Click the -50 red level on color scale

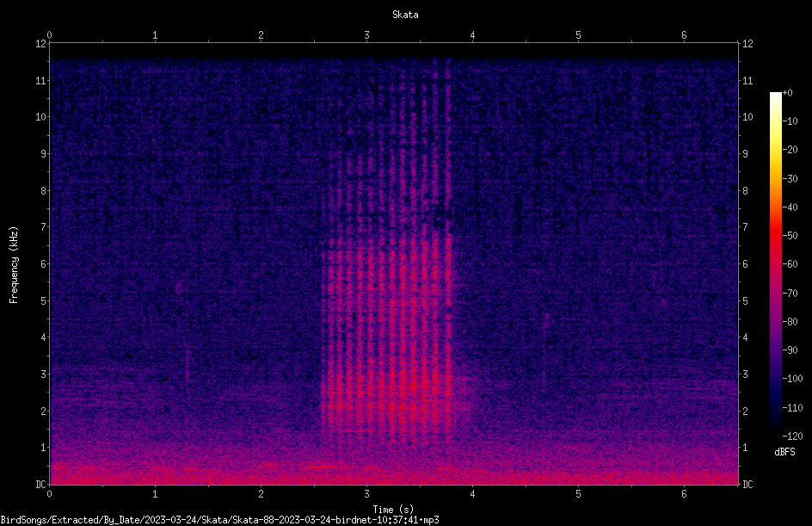pyautogui.click(x=790, y=235)
